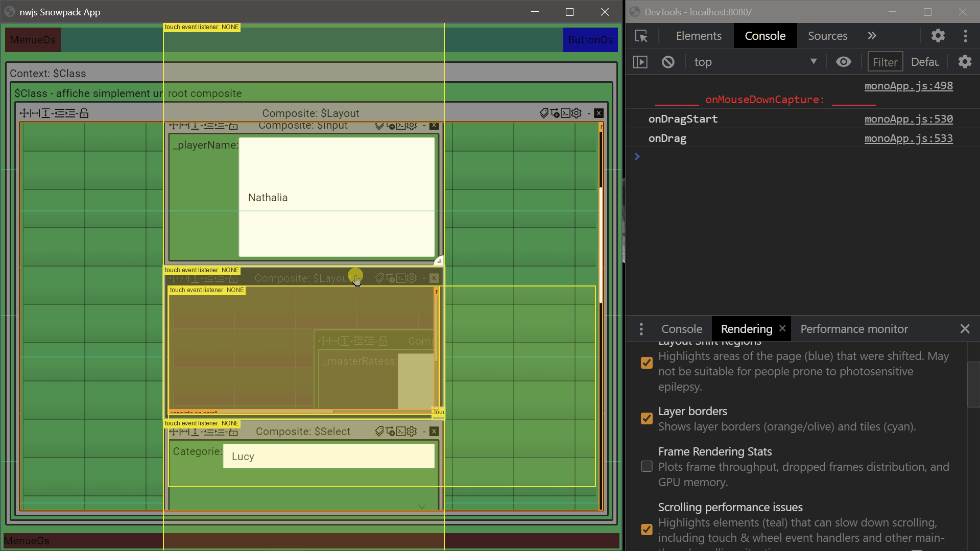
Task: Click horizontal-resize icon in outer $Layout header
Action: (35, 113)
